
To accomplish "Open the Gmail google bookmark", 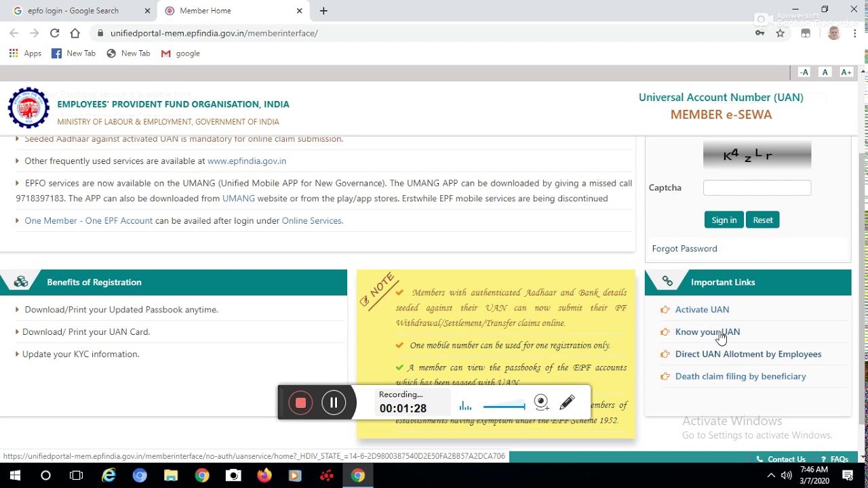I will point(180,54).
